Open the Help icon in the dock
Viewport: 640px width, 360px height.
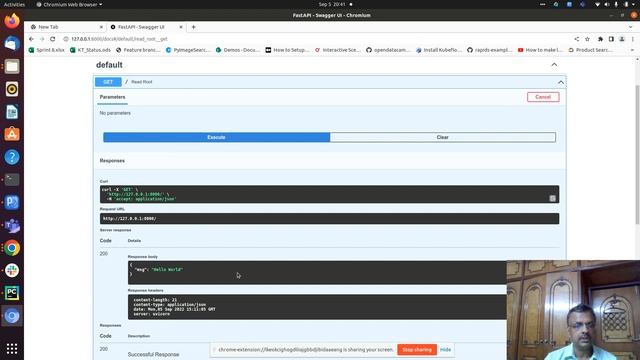pos(12,157)
